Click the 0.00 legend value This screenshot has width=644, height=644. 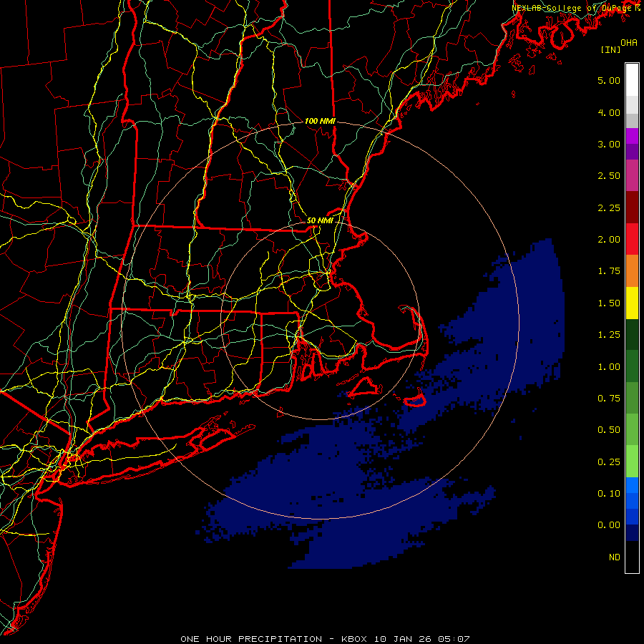click(x=609, y=525)
